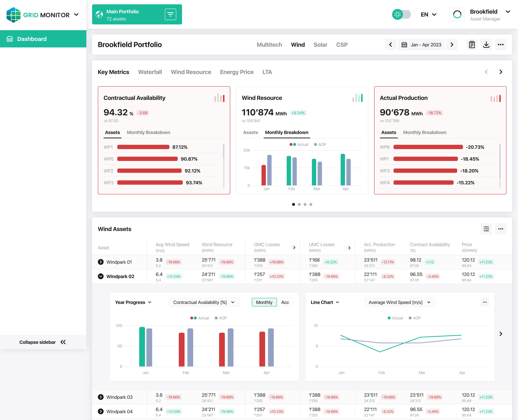The height and width of the screenshot is (420, 518).
Task: Go to previous date range arrow
Action: (x=390, y=45)
